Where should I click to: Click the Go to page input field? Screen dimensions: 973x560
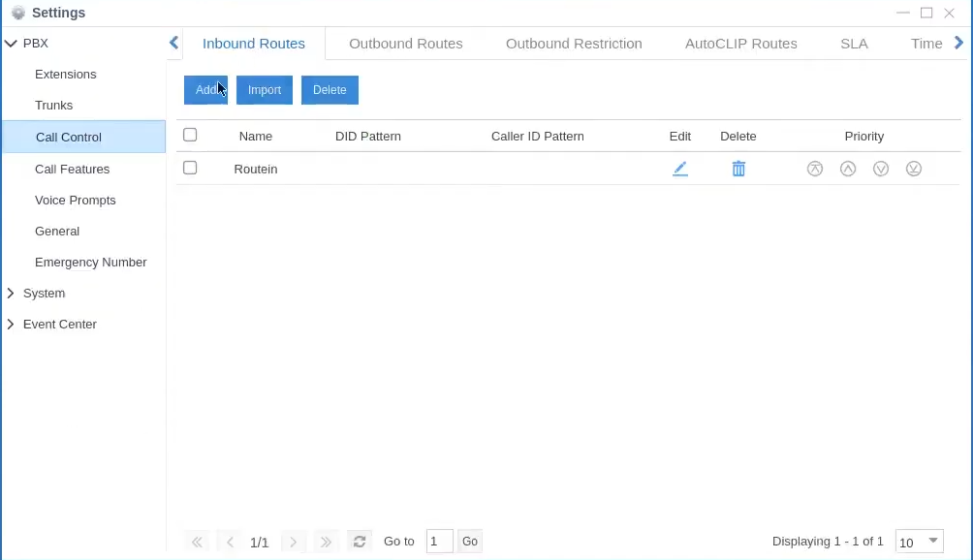tap(439, 542)
